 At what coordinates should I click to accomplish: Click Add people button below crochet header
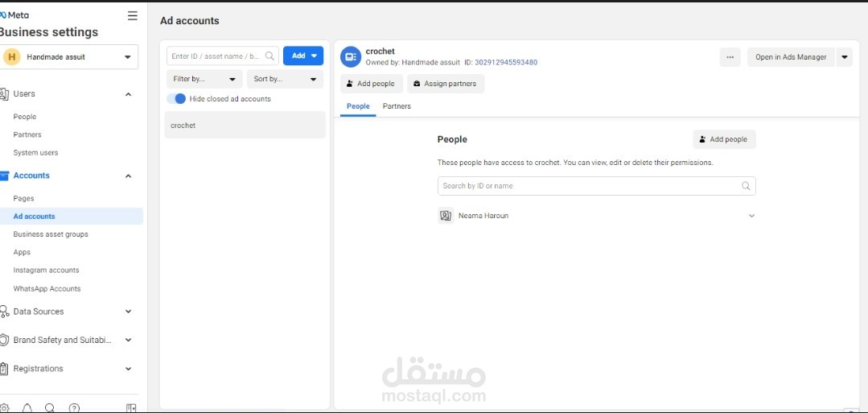tap(372, 84)
